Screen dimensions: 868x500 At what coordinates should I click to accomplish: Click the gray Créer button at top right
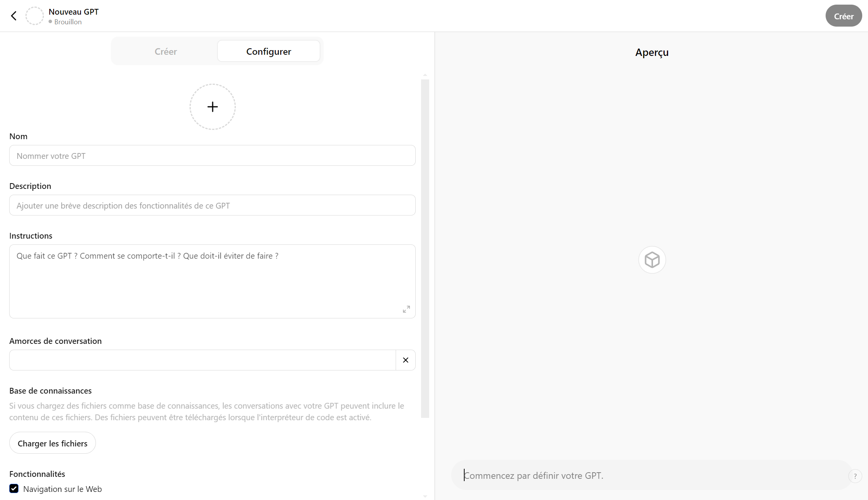pos(843,16)
